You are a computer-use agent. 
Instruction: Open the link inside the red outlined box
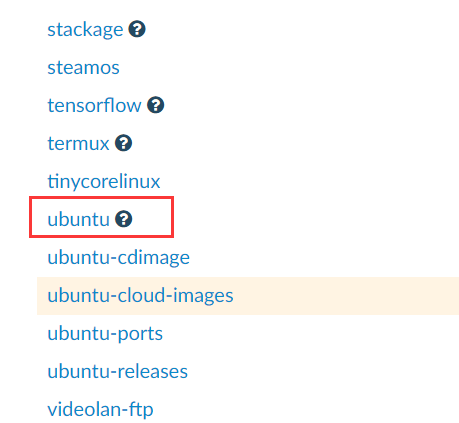pos(78,219)
